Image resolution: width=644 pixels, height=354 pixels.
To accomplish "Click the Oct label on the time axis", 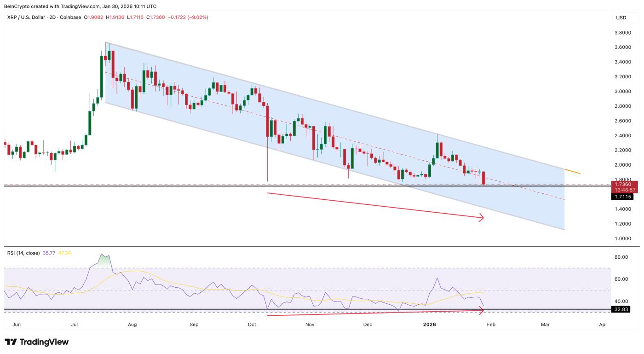I will 252,324.
